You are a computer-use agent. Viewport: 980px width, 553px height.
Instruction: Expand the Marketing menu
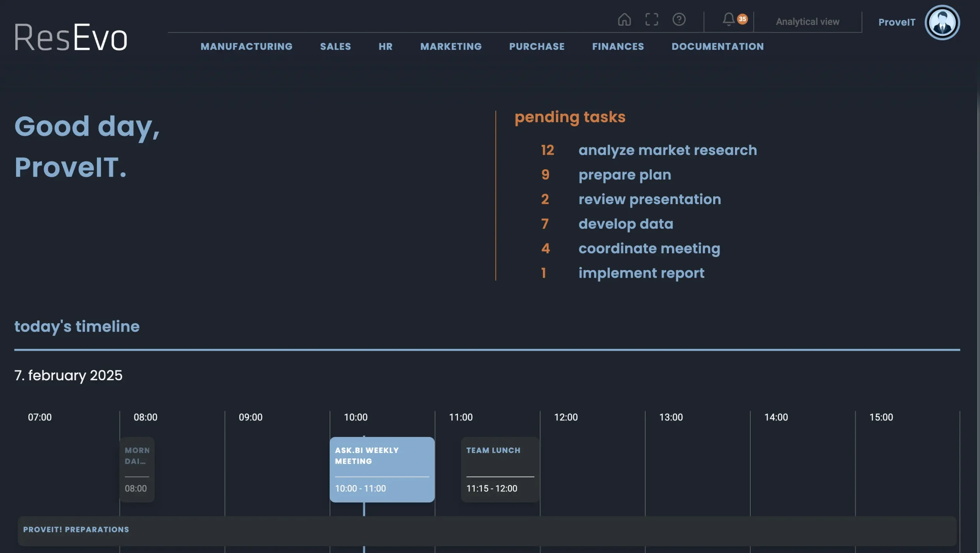coord(451,46)
